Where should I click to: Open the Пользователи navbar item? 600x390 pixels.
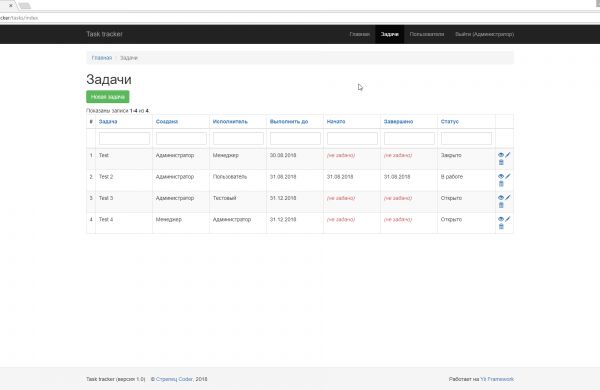tap(427, 34)
